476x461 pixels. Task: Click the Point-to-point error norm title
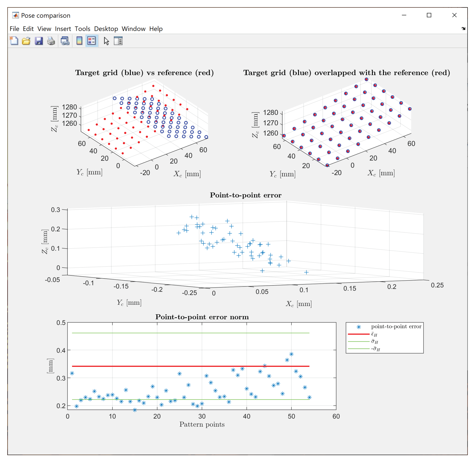click(202, 317)
